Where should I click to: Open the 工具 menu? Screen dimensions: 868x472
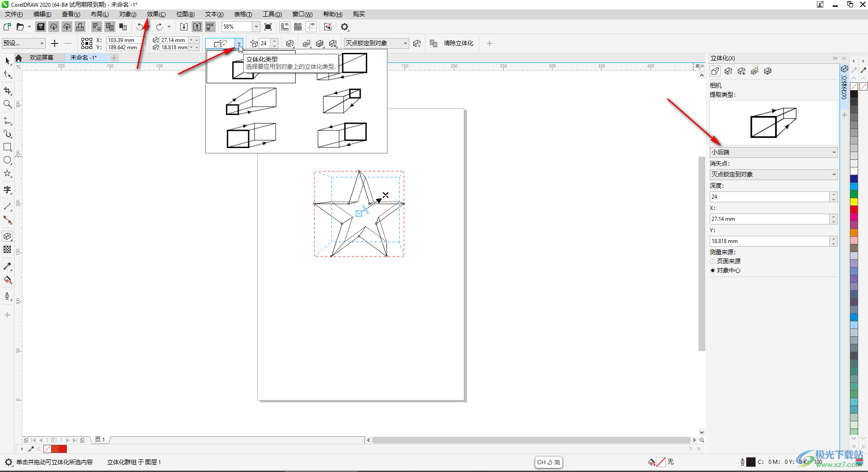[272, 14]
